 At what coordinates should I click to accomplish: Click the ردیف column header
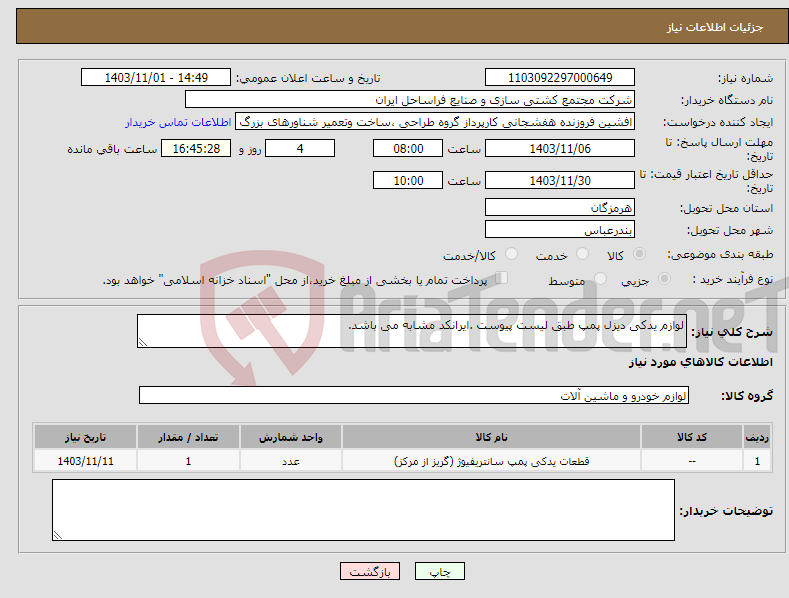(757, 437)
